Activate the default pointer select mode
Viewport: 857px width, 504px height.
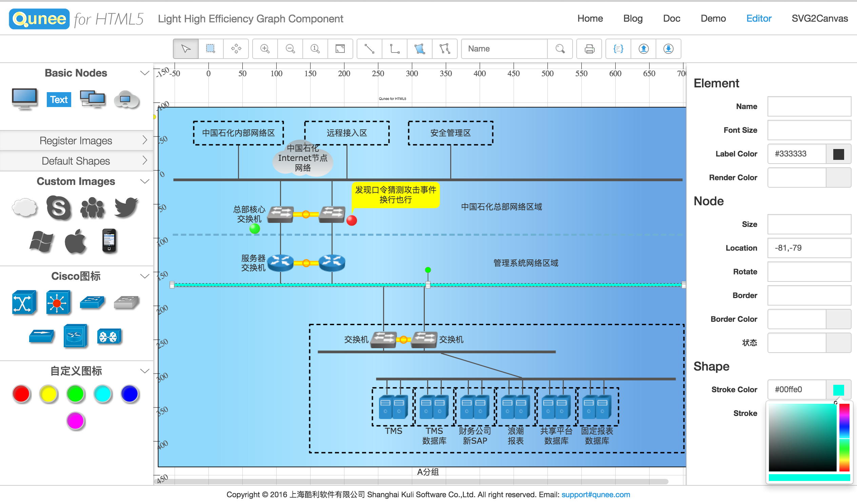pos(186,48)
